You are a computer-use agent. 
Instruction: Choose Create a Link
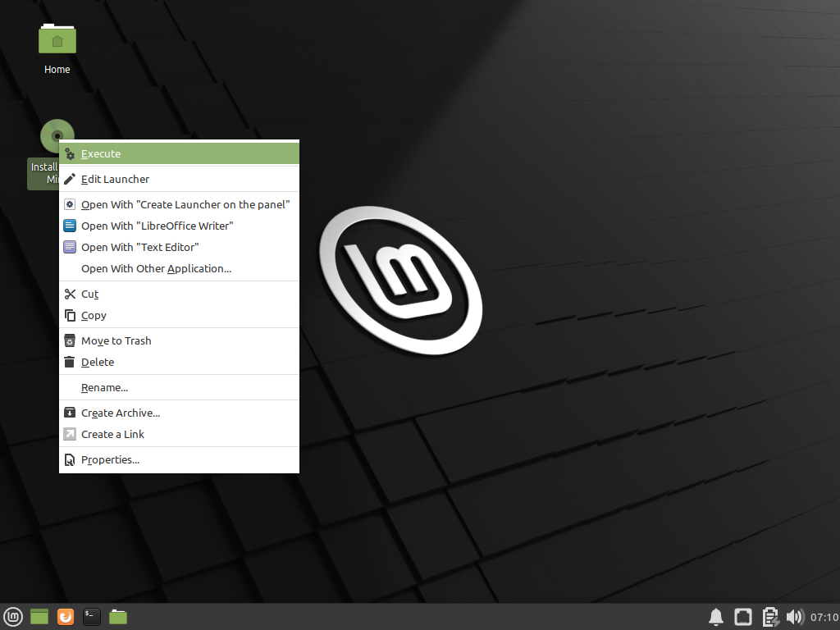[179, 435]
